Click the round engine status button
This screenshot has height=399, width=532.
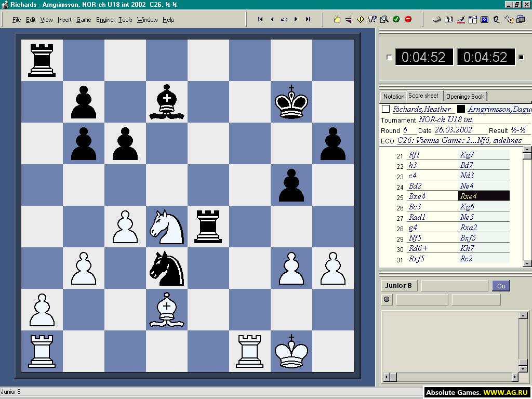(x=387, y=300)
